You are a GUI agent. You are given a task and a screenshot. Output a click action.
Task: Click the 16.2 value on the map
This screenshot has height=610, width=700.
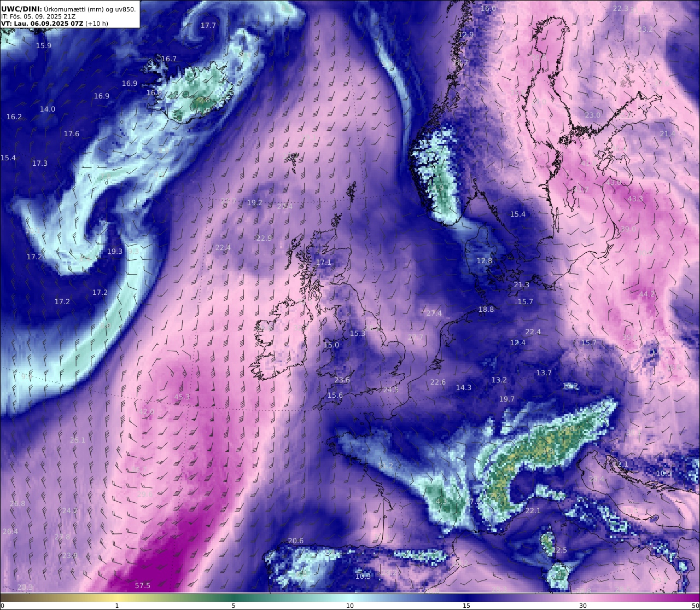14,117
